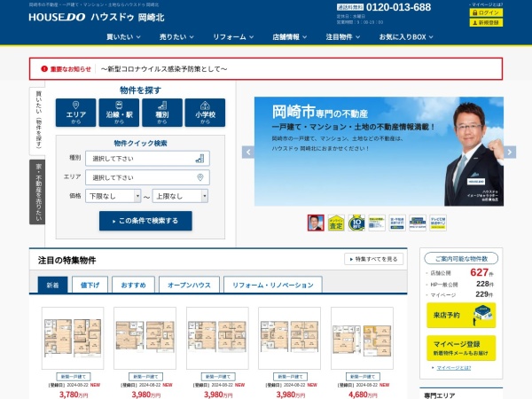Click the 小学校から search icon button
The height and width of the screenshot is (399, 532).
click(x=205, y=113)
